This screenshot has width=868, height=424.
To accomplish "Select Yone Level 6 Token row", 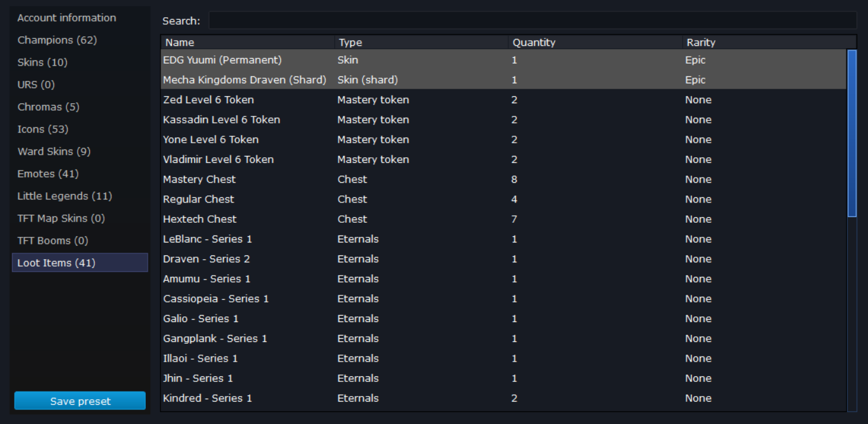I will coord(504,139).
